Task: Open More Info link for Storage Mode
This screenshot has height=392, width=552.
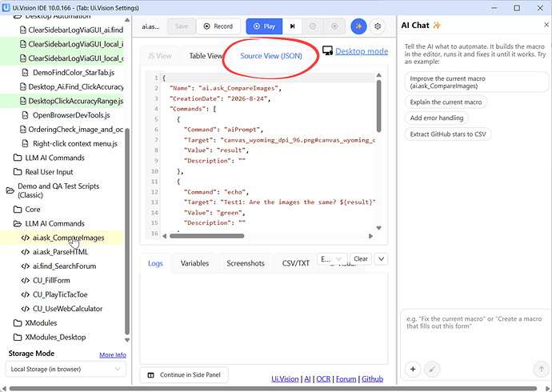Action: 113,355
